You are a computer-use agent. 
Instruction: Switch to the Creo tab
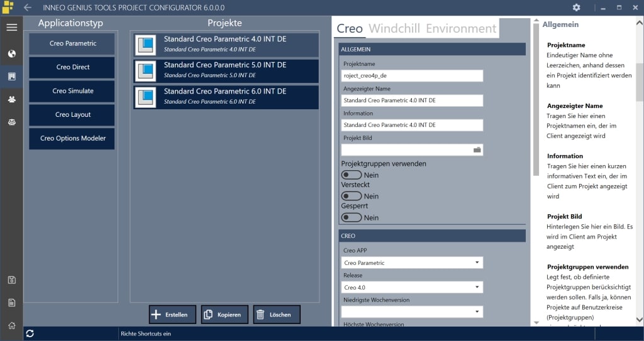(350, 28)
